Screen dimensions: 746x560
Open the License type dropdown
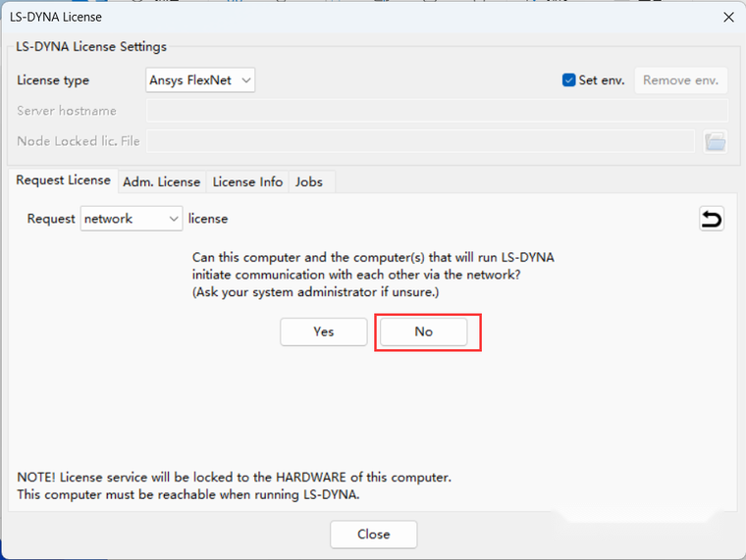pos(200,79)
